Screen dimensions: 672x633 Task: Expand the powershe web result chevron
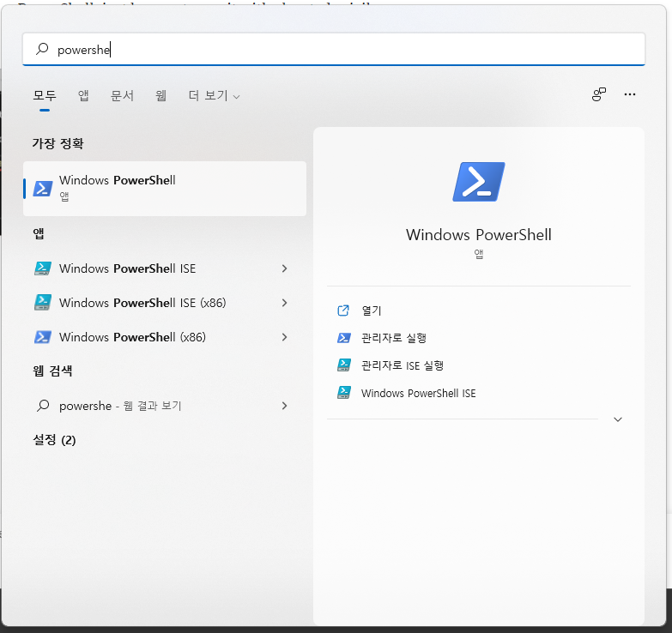(x=285, y=406)
